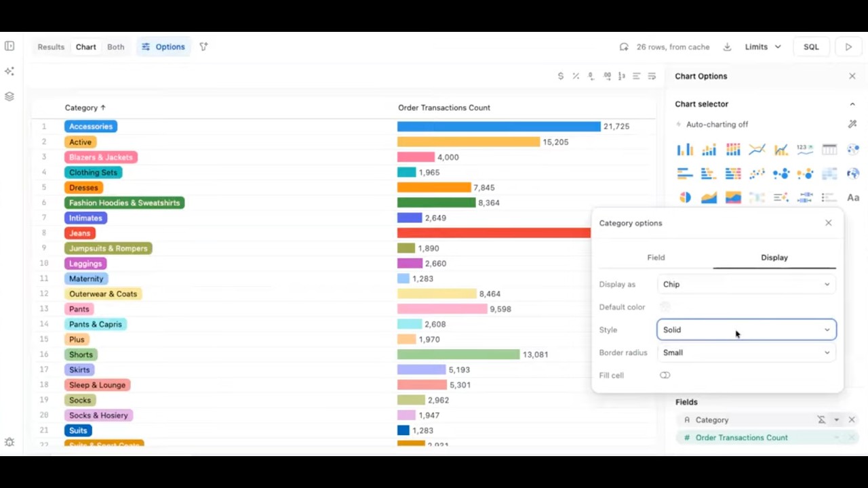Viewport: 868px width, 488px height.
Task: Click the filter funnel icon beside Options
Action: (x=203, y=47)
